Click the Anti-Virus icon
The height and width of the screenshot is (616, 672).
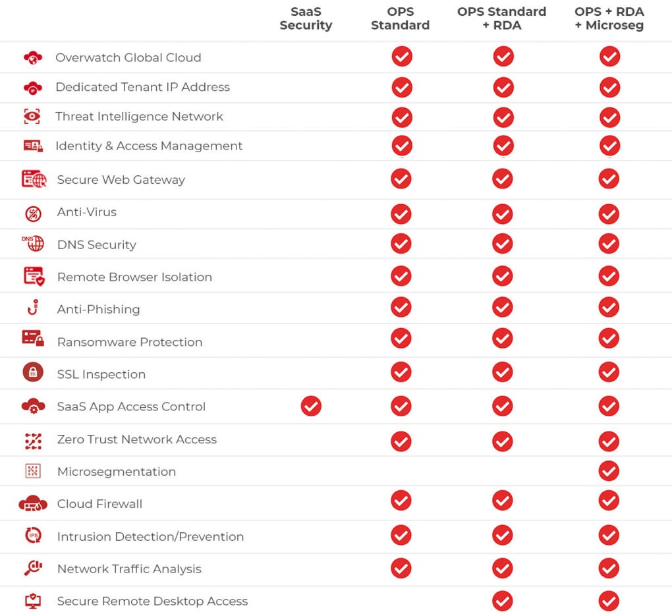34,213
